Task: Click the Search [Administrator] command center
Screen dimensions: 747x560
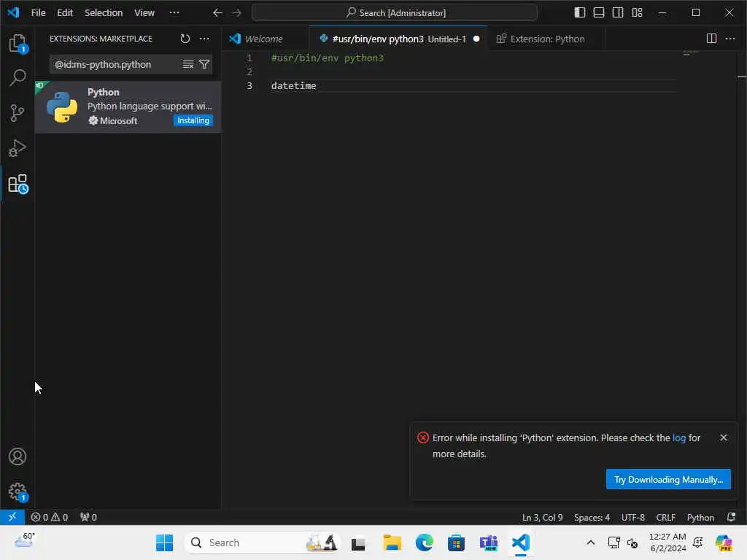Action: tap(395, 13)
